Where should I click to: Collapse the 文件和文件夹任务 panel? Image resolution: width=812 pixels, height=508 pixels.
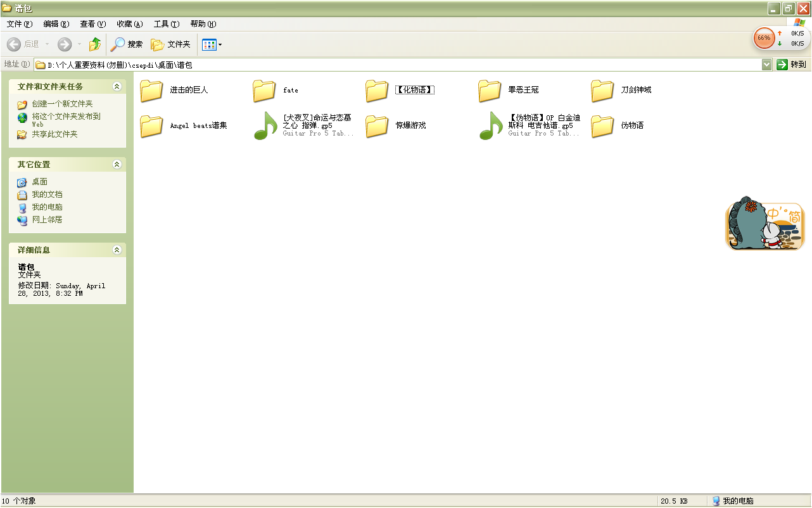(x=117, y=86)
